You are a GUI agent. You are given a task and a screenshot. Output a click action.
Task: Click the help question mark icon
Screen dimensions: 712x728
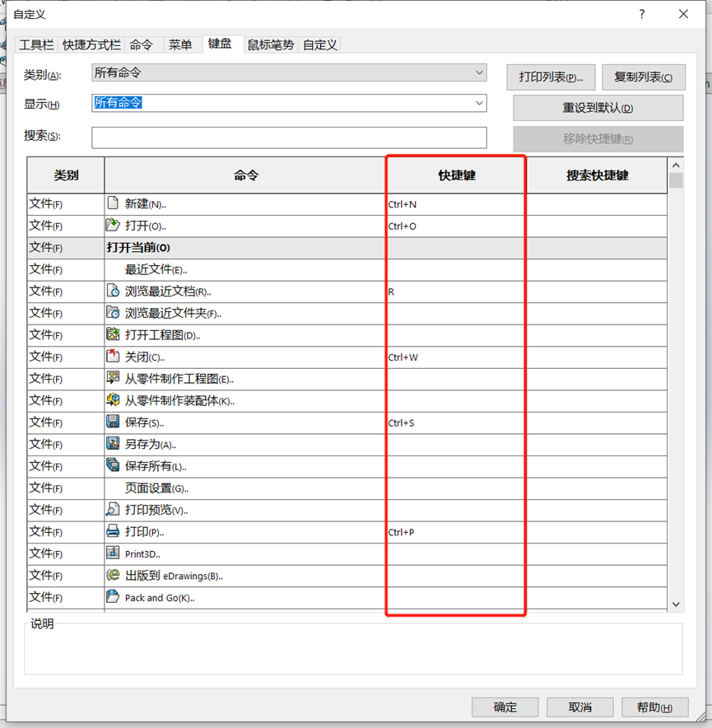(x=641, y=14)
